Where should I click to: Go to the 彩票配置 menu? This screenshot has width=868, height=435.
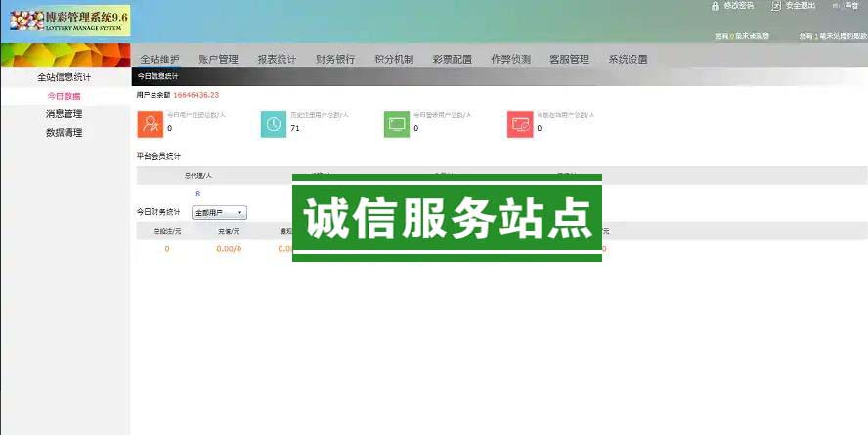click(x=453, y=59)
